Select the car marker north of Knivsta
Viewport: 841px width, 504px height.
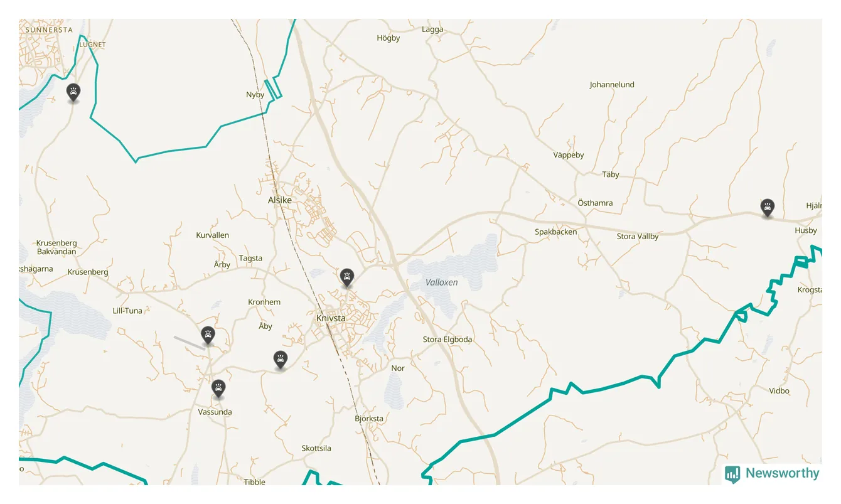(346, 277)
